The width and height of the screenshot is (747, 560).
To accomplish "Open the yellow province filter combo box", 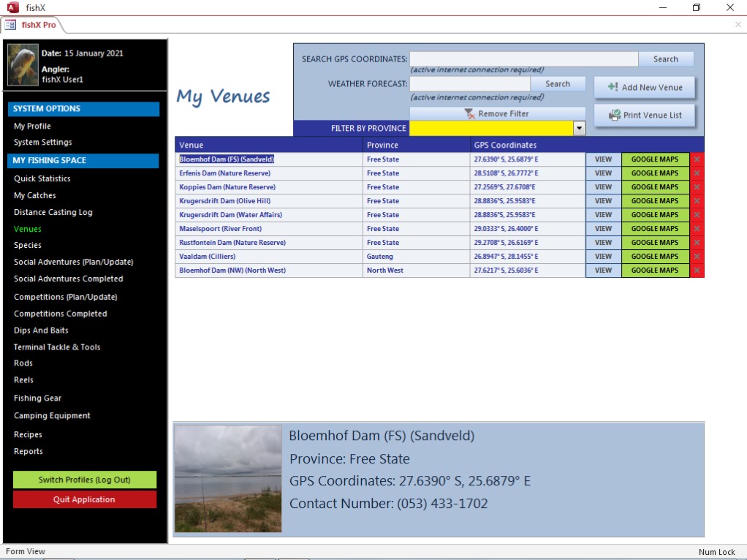I will click(x=490, y=129).
